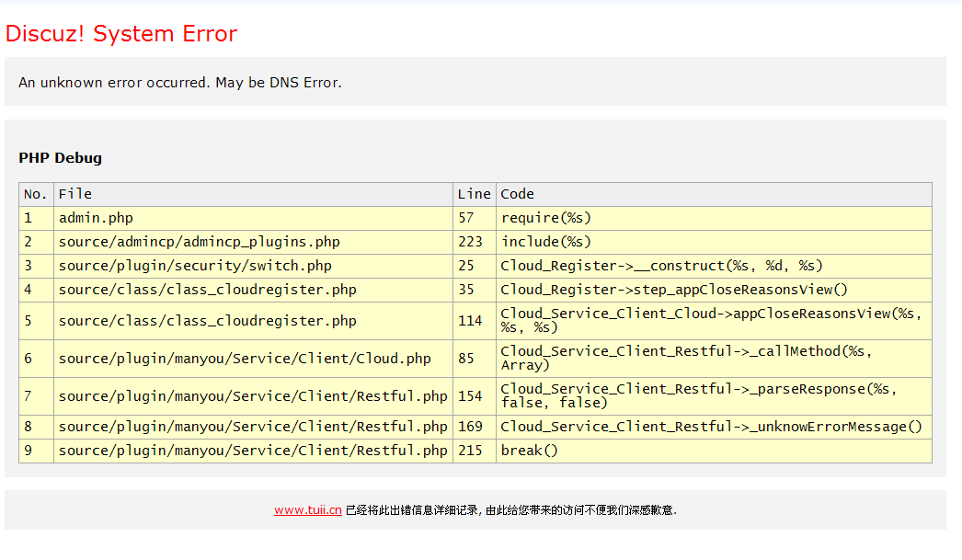Click the Client/Cloud.php file path
Viewport: 962px width, 560px height.
[245, 359]
